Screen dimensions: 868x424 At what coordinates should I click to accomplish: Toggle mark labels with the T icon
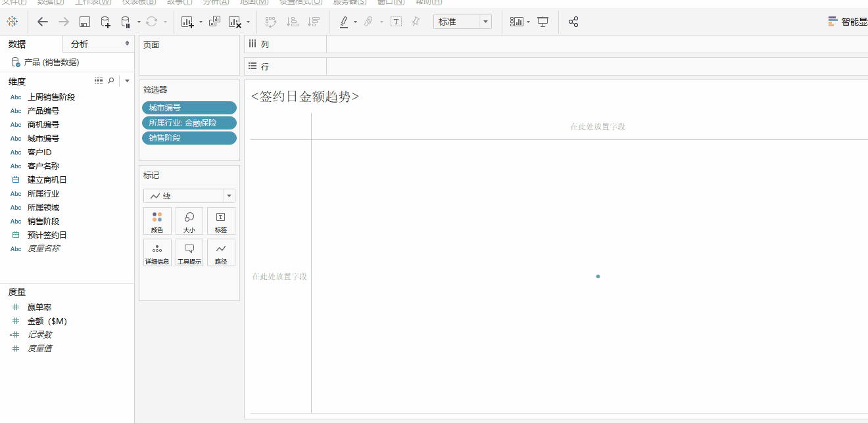[x=397, y=22]
